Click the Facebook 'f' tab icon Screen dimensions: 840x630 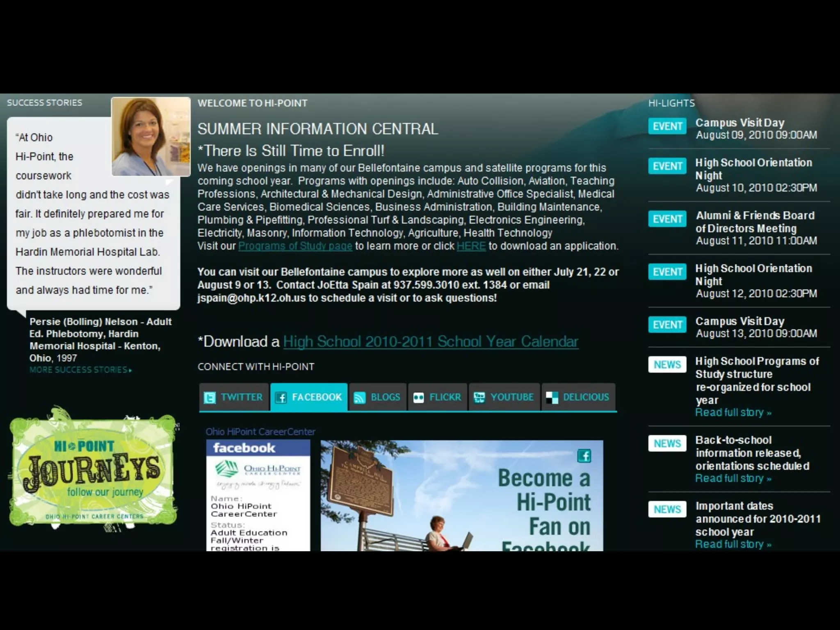coord(281,397)
